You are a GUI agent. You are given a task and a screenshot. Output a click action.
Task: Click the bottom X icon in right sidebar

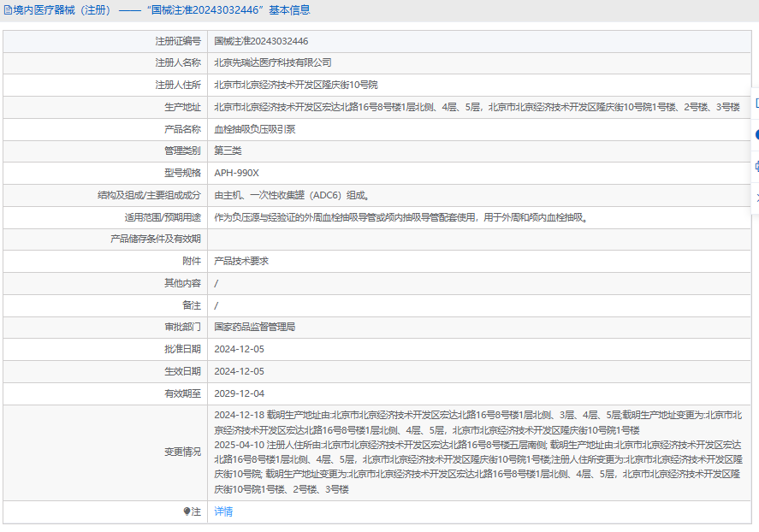point(756,198)
